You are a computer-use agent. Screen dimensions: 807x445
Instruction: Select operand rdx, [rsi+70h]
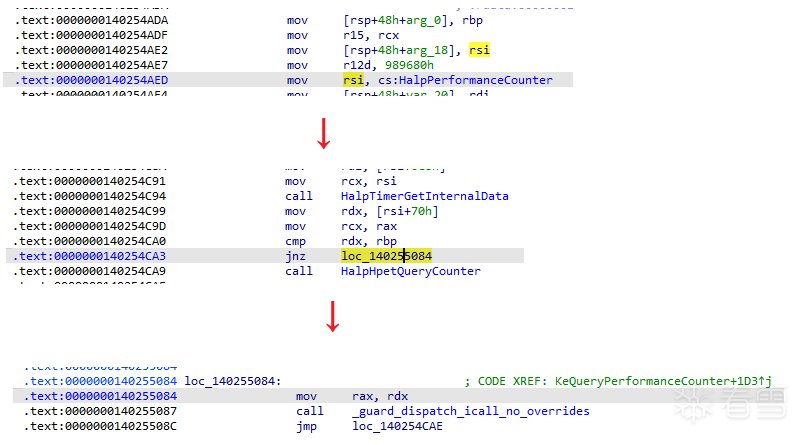point(390,211)
